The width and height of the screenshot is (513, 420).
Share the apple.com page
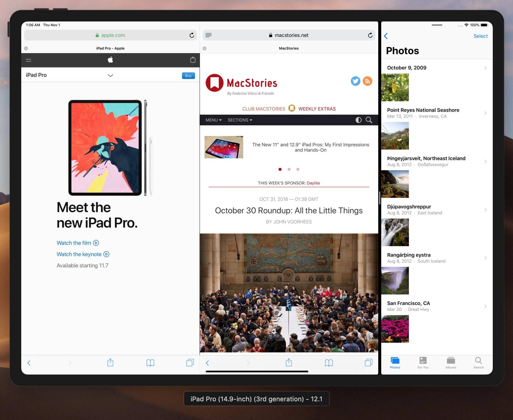(110, 362)
